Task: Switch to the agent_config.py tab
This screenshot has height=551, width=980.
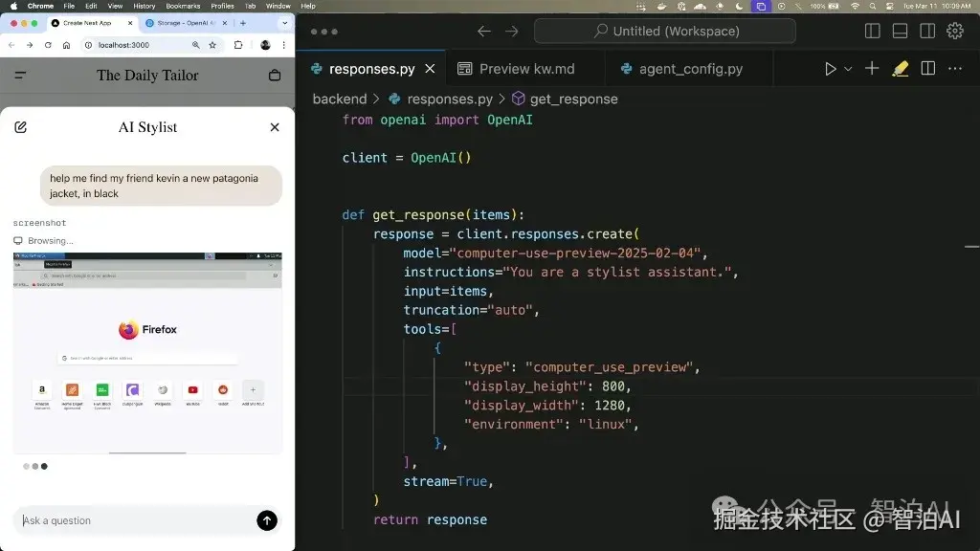Action: click(691, 69)
